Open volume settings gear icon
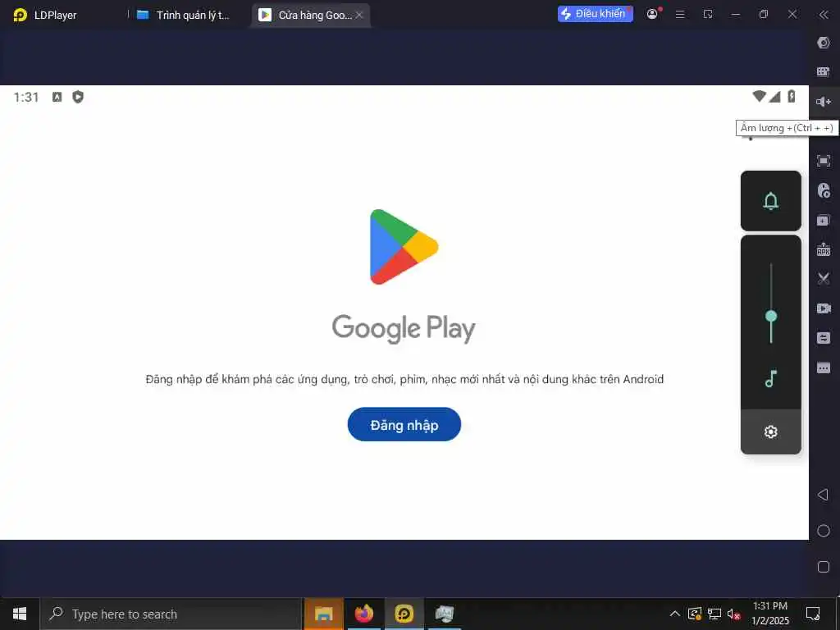 (x=771, y=431)
